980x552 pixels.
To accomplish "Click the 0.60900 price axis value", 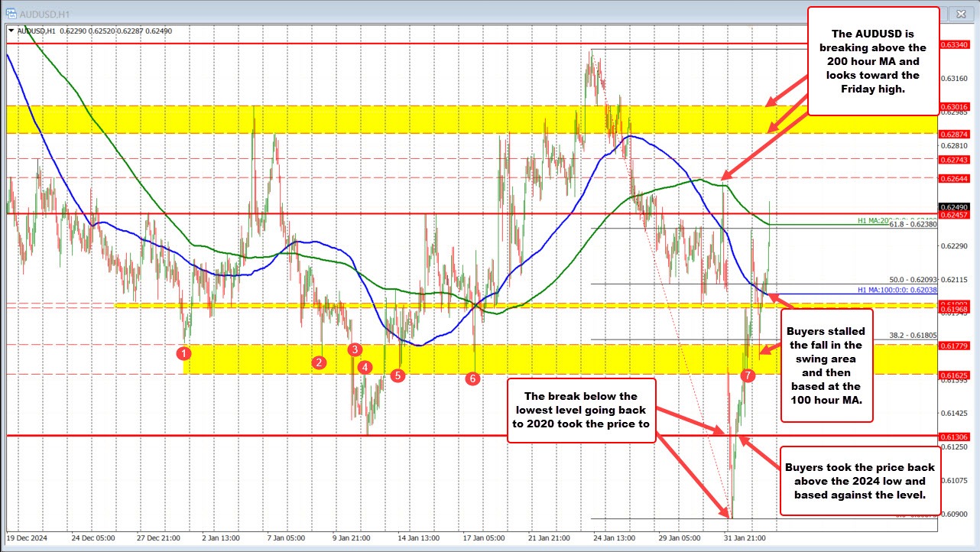I will pos(955,514).
